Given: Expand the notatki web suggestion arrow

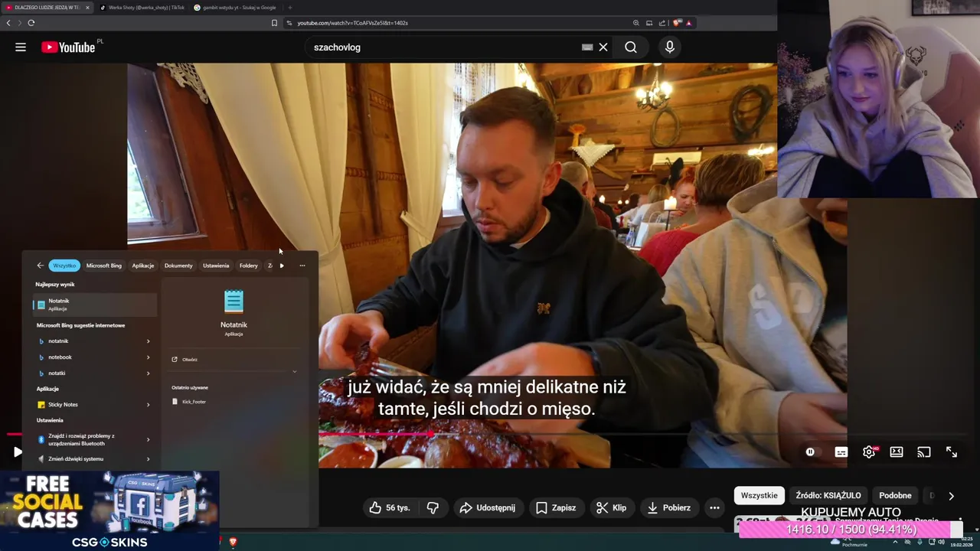Looking at the screenshot, I should 148,373.
